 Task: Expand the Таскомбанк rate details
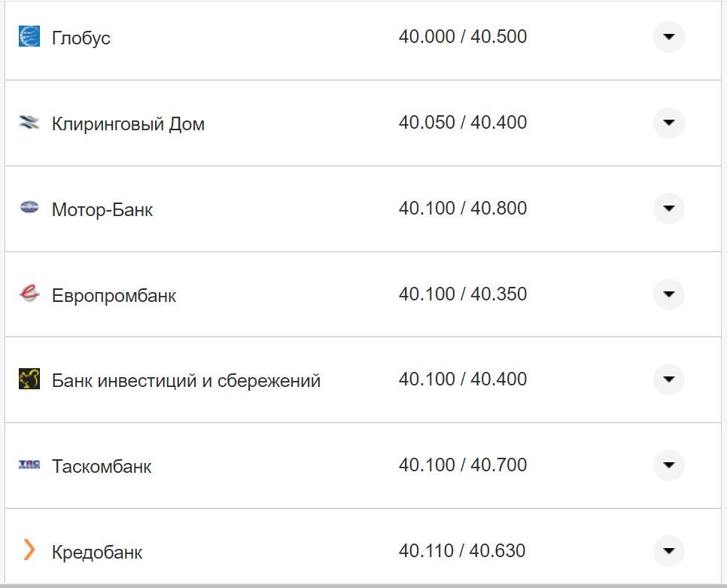pos(668,465)
